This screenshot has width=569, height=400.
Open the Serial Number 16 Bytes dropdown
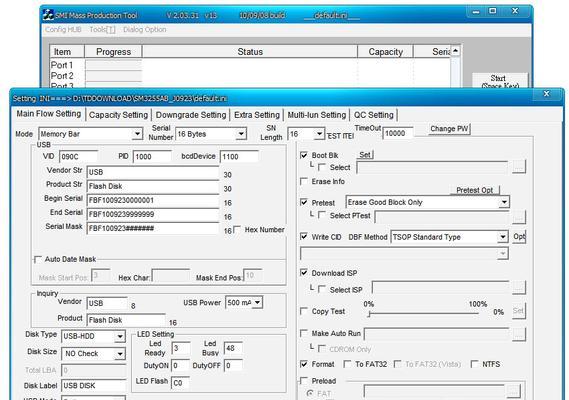(x=241, y=134)
